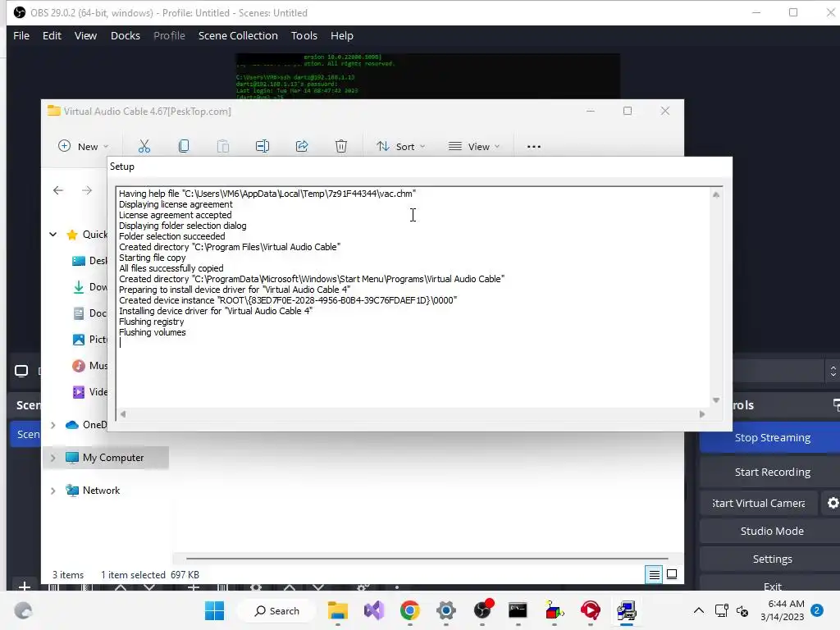
Task: Switch to OBS Studio taskbar icon
Action: (x=482, y=610)
